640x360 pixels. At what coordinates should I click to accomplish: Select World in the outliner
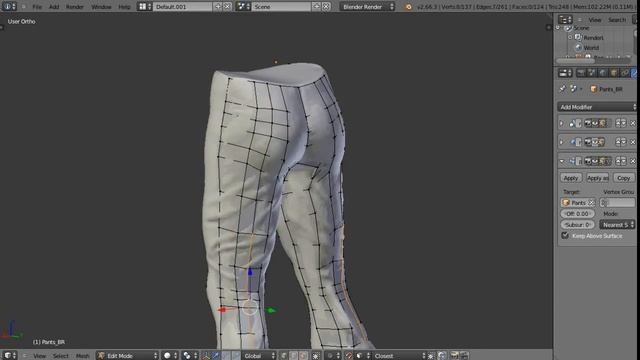pos(591,48)
